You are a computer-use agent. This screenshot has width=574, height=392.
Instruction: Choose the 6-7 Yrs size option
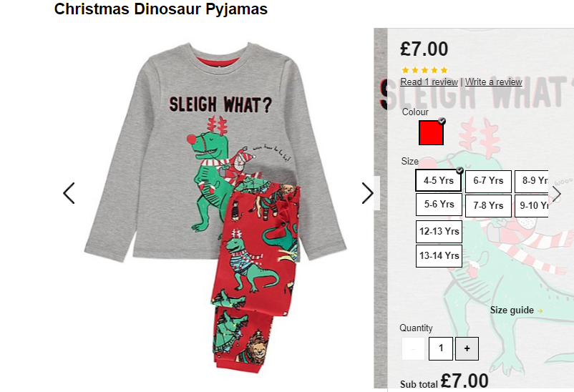pos(488,181)
